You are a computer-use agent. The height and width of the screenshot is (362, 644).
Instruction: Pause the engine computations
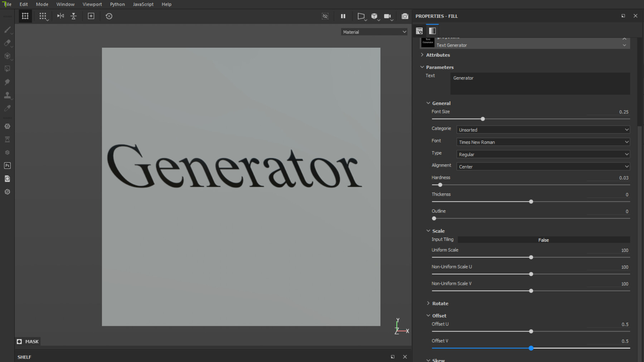pos(343,16)
